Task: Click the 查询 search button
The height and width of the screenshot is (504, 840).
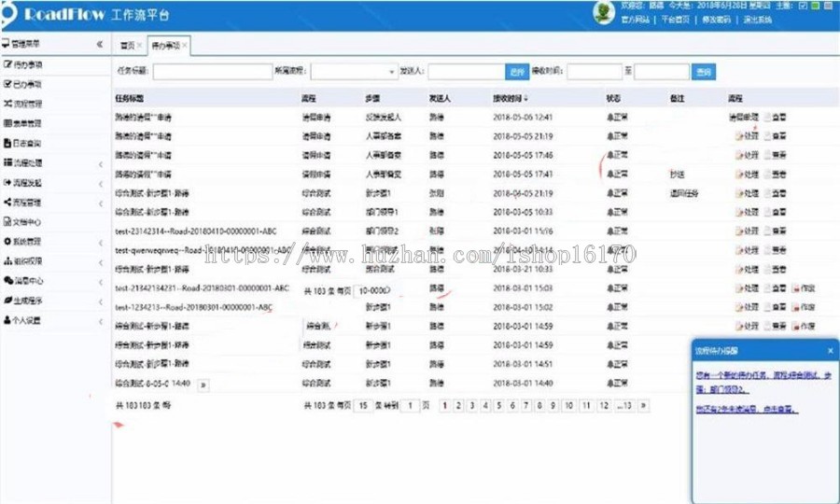Action: [x=704, y=72]
